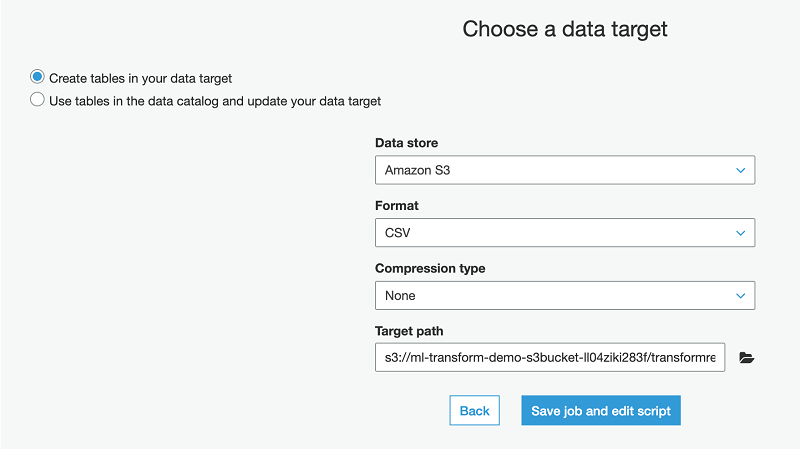This screenshot has width=800, height=449.
Task: Click the chevron arrow in the Compression type box
Action: (x=740, y=295)
